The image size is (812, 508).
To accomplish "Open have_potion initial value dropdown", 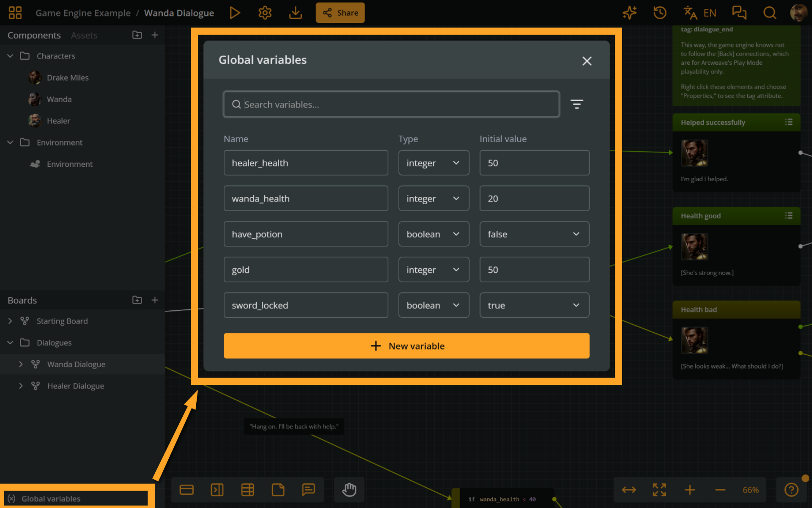I will pyautogui.click(x=534, y=234).
